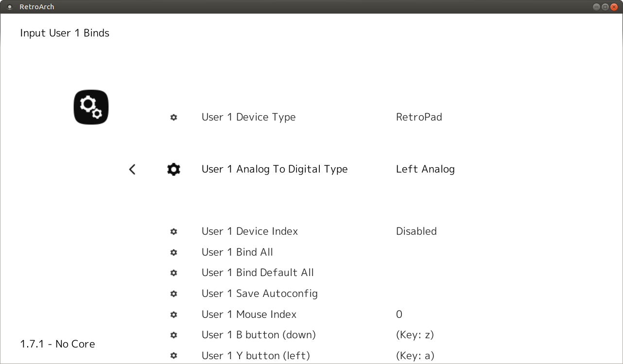The image size is (623, 364).
Task: Click the gear icon next to User 1 B button
Action: point(173,335)
